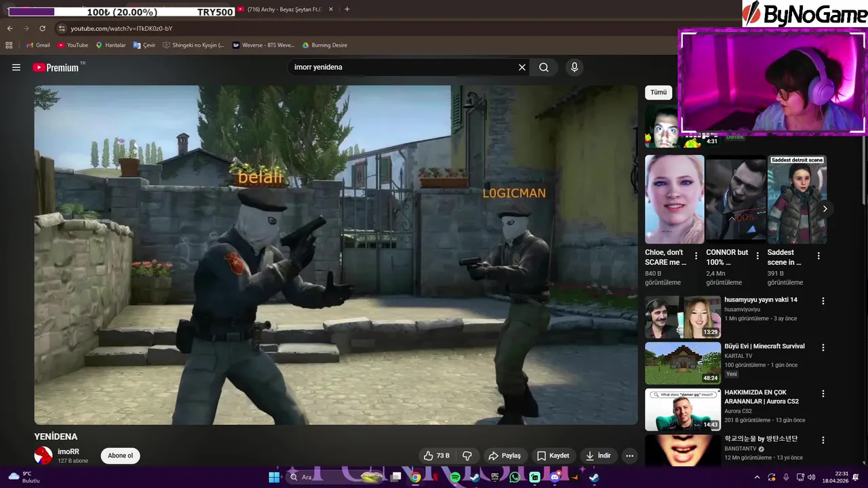
Task: Open Windows Start menu
Action: pyautogui.click(x=274, y=477)
